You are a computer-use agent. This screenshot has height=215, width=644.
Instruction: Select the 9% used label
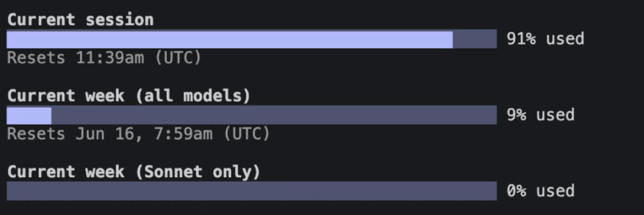pyautogui.click(x=540, y=115)
